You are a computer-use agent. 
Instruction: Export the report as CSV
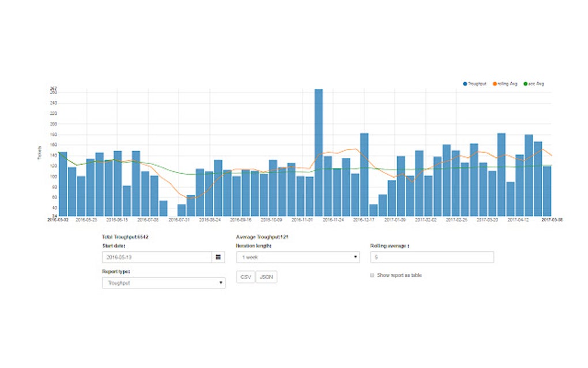246,277
